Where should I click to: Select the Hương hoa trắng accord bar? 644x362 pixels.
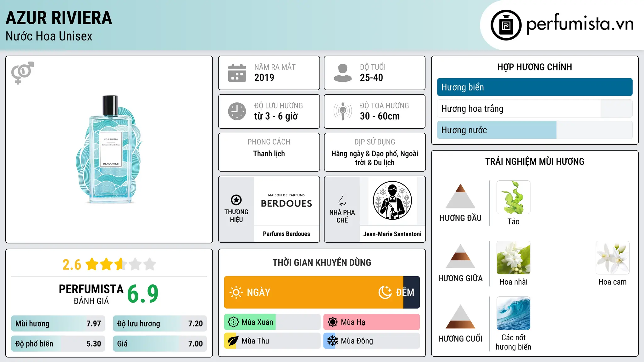pos(535,108)
